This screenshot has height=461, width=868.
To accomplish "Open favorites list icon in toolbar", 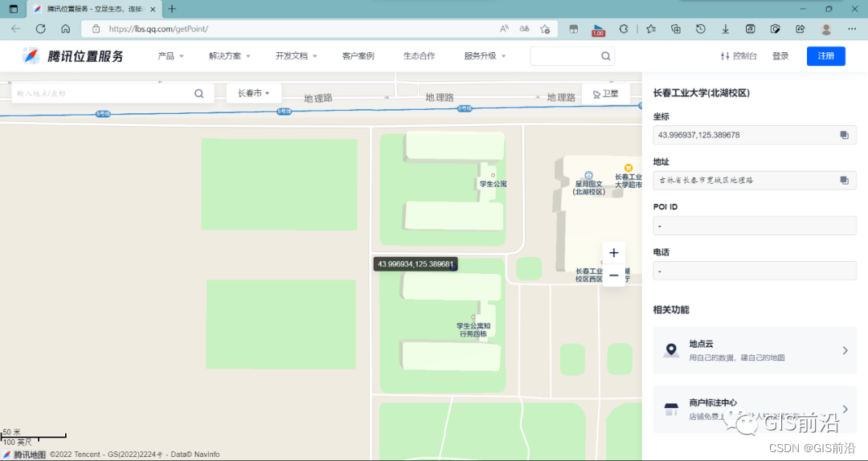I will [x=651, y=29].
